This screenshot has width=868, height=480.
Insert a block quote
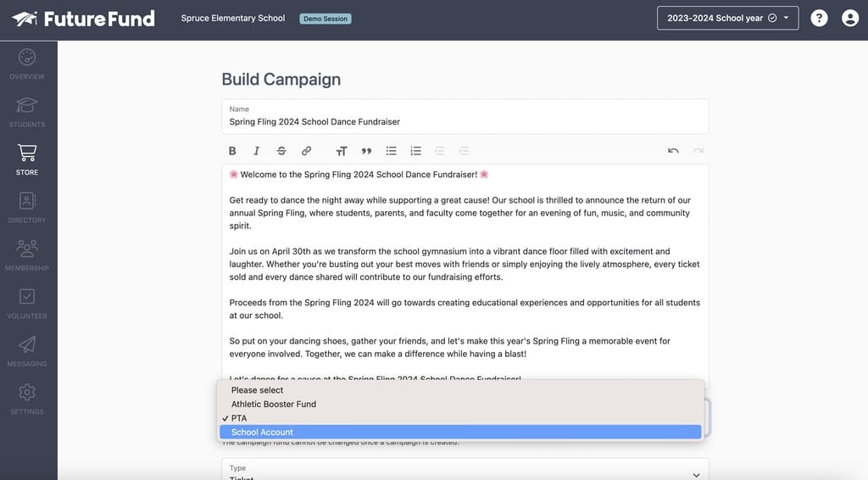(x=366, y=151)
